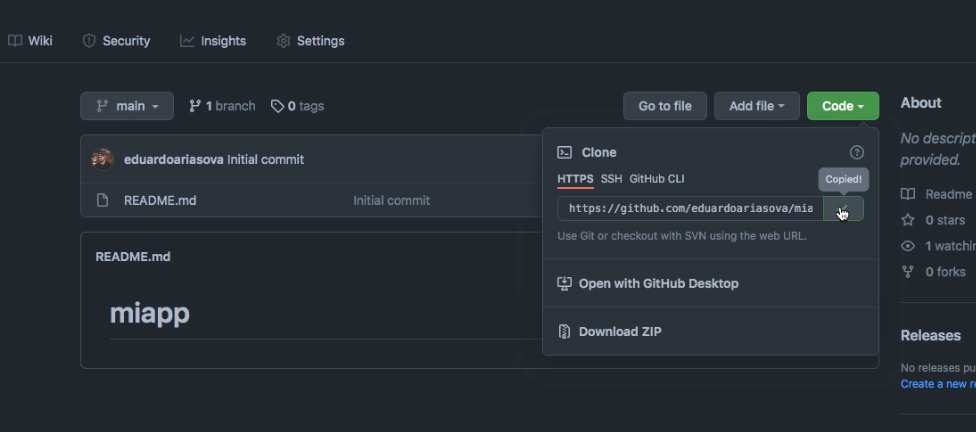Open the eduardoariasova avatar thumbnail
This screenshot has height=432, width=976.
point(103,159)
